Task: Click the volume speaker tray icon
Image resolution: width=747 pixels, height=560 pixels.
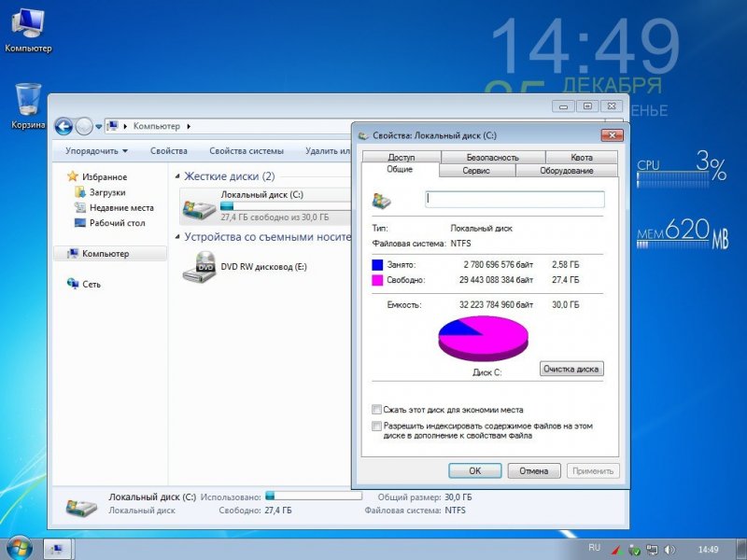Action: point(669,550)
